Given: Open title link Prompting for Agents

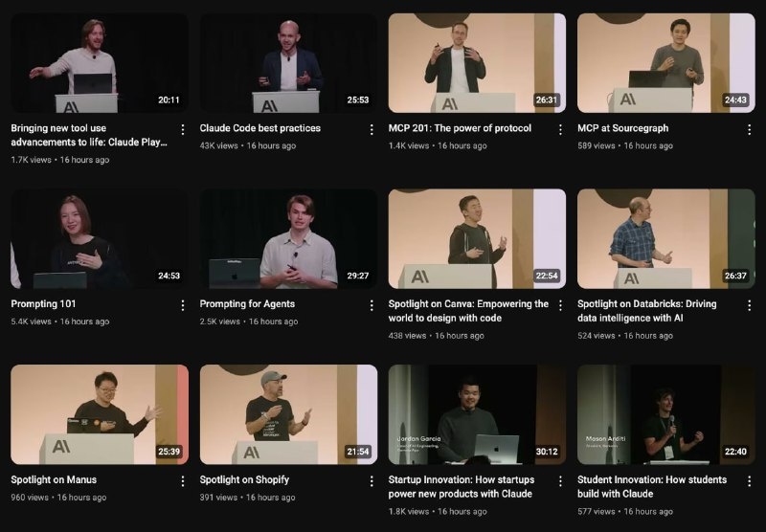Looking at the screenshot, I should [x=247, y=303].
